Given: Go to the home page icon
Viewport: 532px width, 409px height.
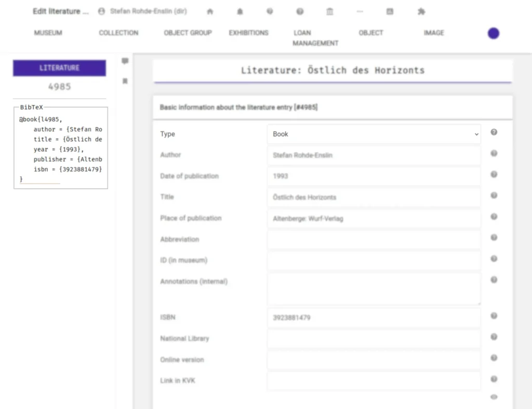Looking at the screenshot, I should pyautogui.click(x=210, y=11).
